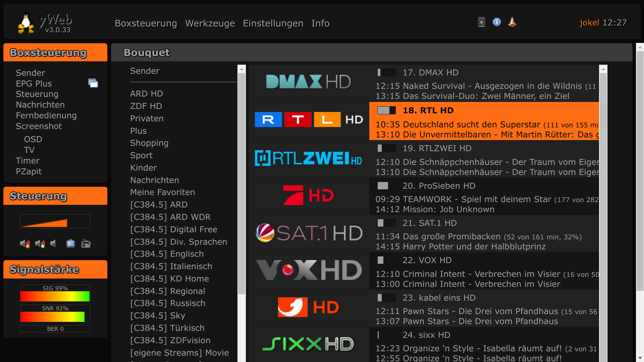Open the Werkzeuge top menu

tap(210, 23)
